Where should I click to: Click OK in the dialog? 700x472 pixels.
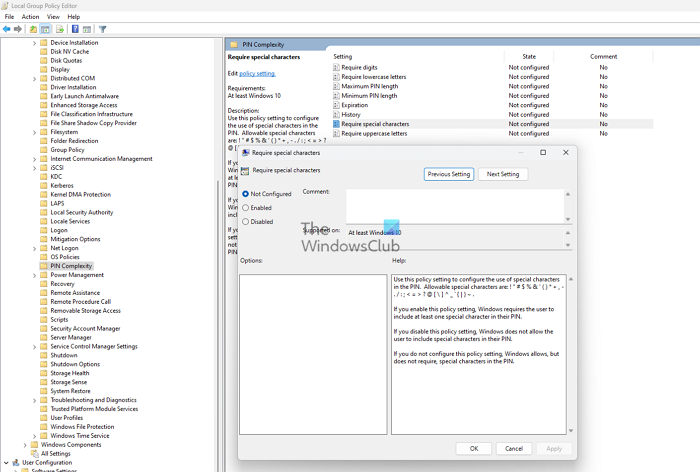(474, 448)
